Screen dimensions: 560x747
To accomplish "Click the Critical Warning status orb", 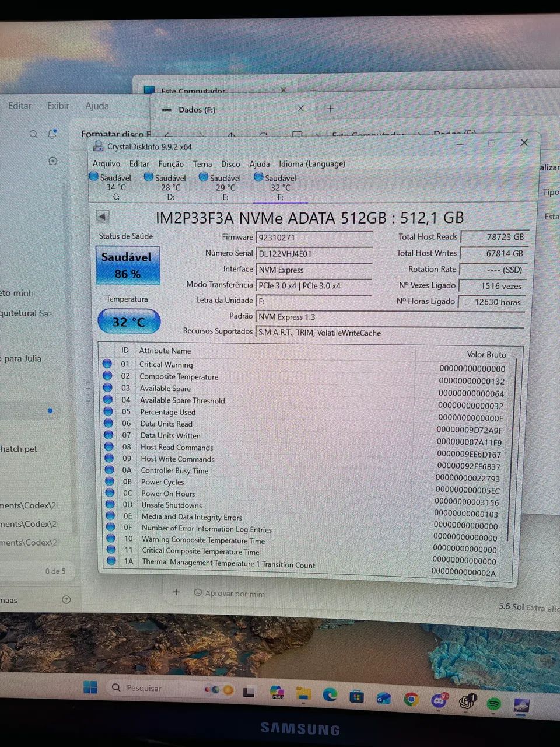I will 107,363.
